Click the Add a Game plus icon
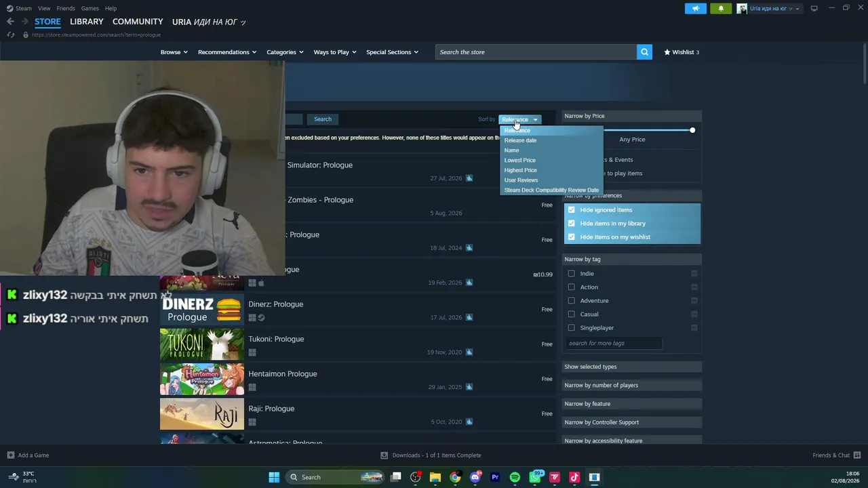The height and width of the screenshot is (488, 868). coord(10,455)
